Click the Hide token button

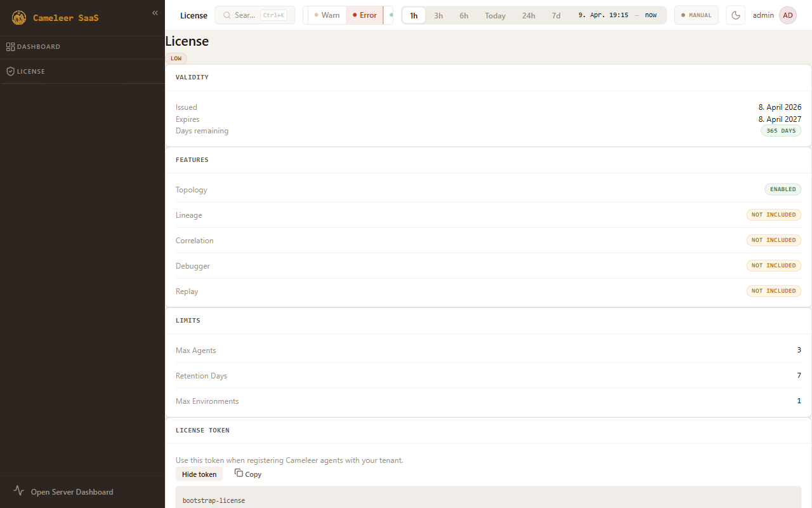[199, 474]
